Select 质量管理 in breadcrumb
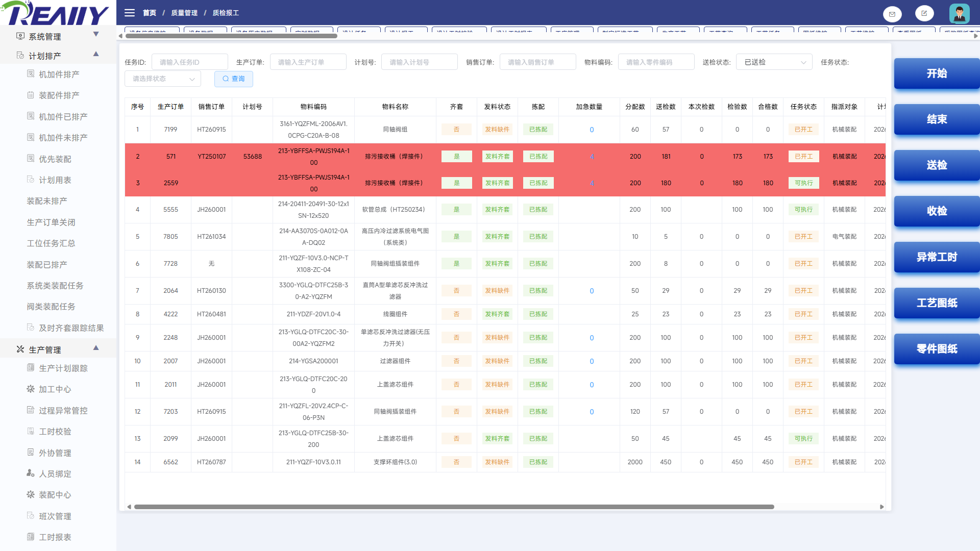This screenshot has width=980, height=551. click(184, 13)
